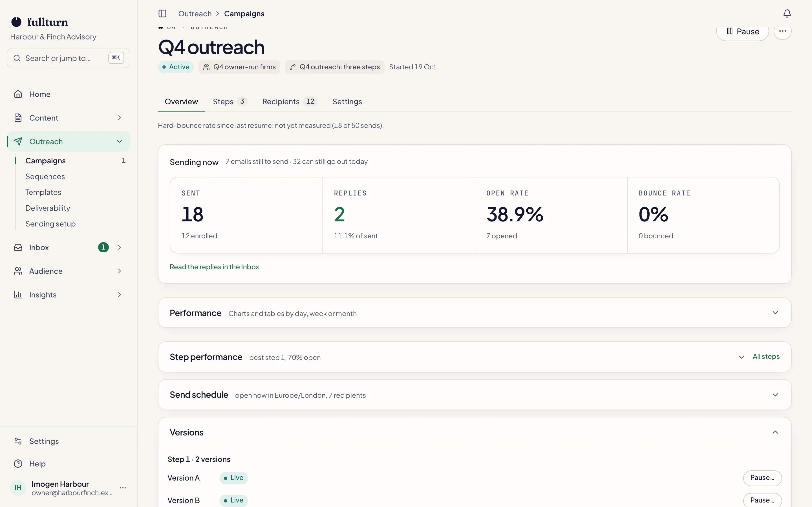812x507 pixels.
Task: Open the more options ellipsis menu
Action: pyautogui.click(x=782, y=31)
